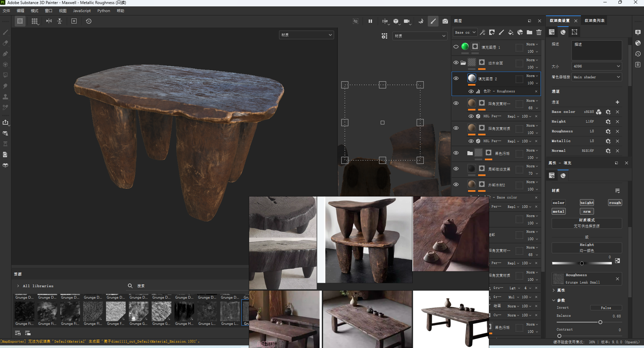Add a folder in the layers panel
This screenshot has height=348, width=644.
coord(530,32)
